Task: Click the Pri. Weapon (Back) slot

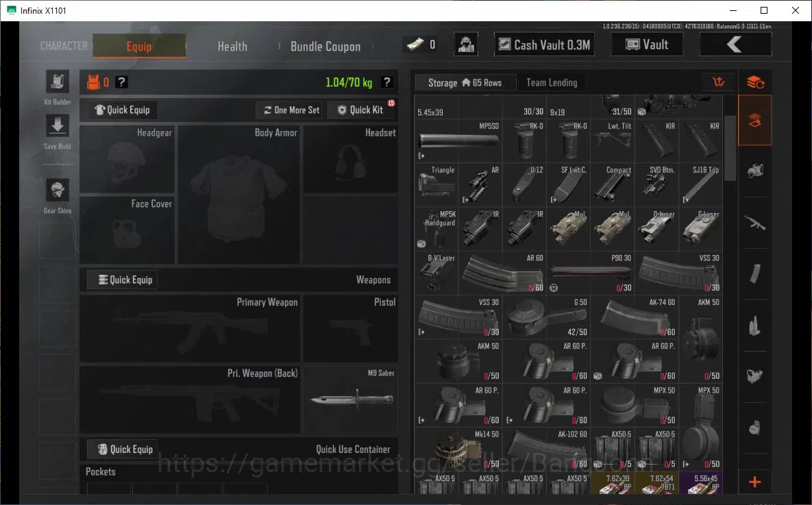Action: 190,399
